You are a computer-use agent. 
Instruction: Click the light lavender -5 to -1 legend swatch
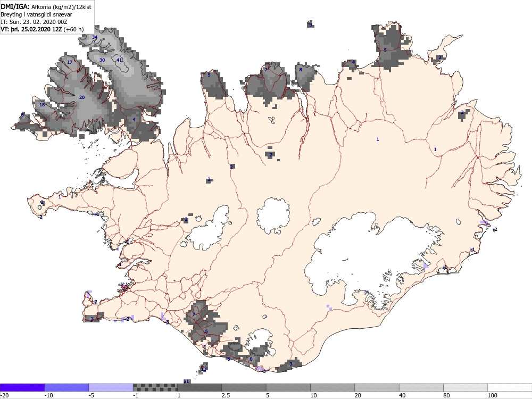[111, 387]
